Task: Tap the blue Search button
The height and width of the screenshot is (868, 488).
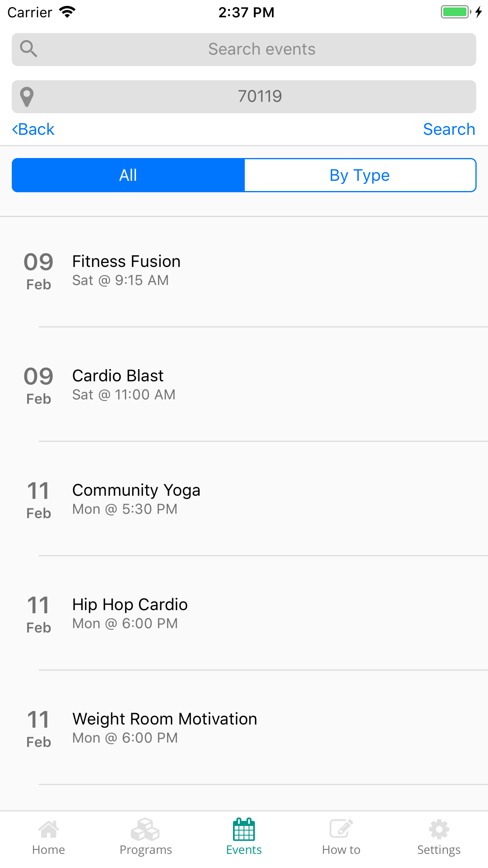Action: 449,129
